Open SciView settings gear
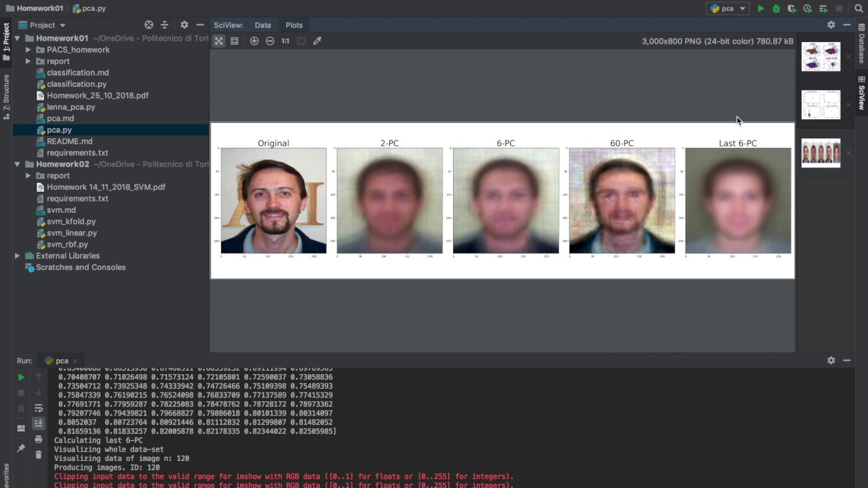The height and width of the screenshot is (488, 868). tap(831, 25)
